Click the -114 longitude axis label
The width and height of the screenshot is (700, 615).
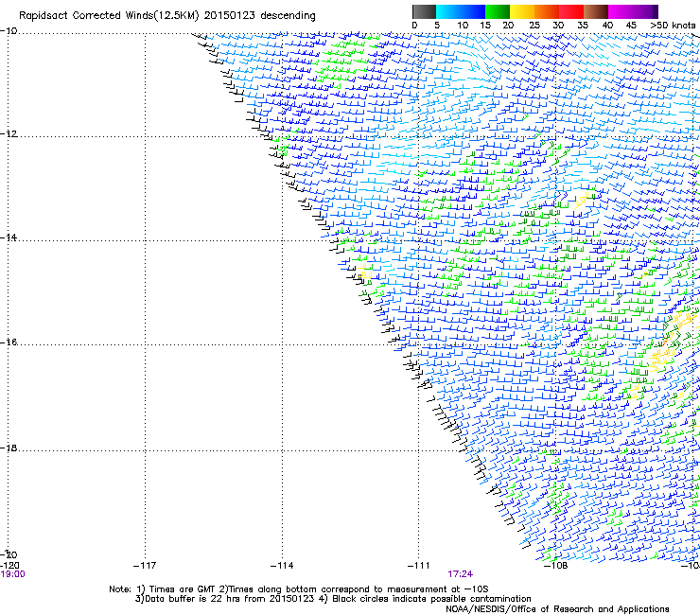tap(282, 566)
